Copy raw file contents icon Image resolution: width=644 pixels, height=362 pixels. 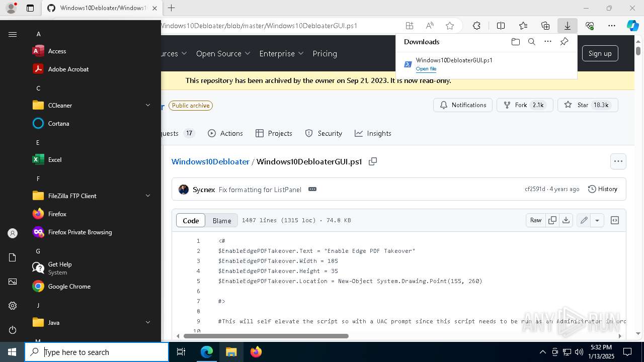pos(552,220)
